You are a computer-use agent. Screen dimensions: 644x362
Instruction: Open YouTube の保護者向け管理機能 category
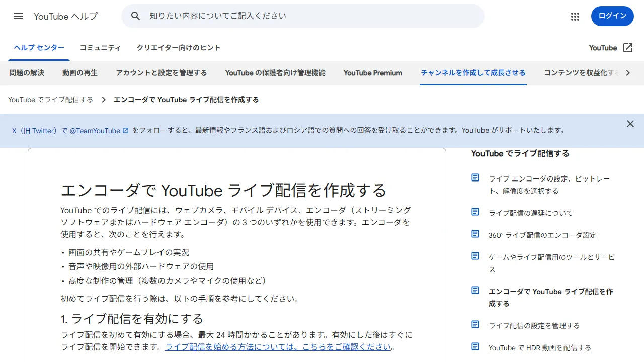click(x=275, y=73)
